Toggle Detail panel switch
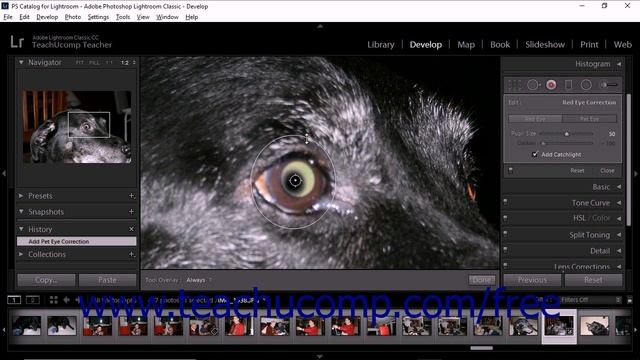Viewport: 640px width, 360px height. [x=506, y=250]
